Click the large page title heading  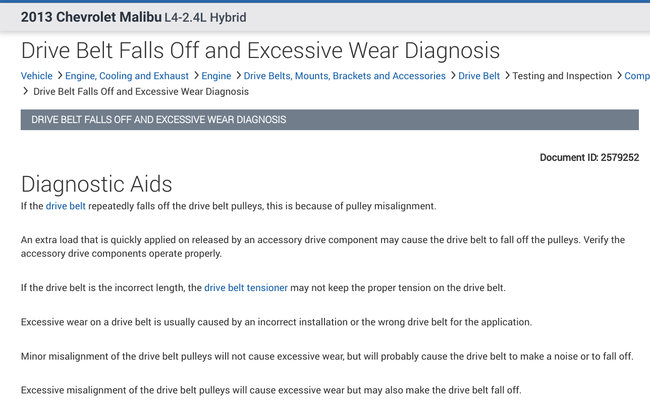(260, 50)
